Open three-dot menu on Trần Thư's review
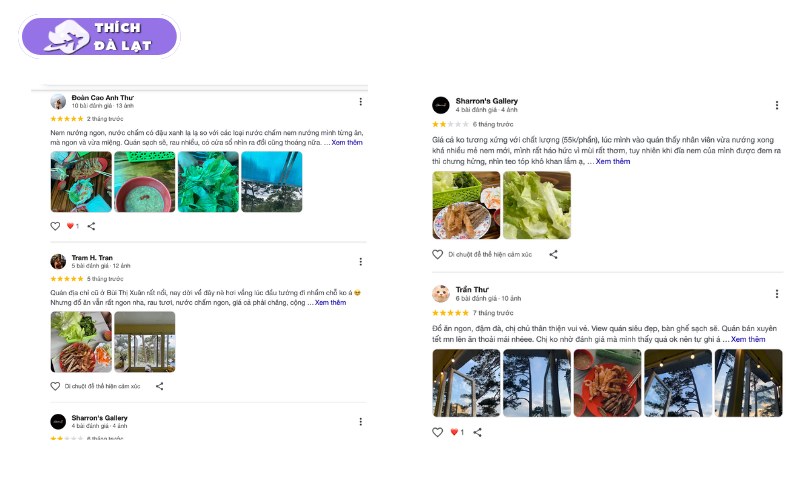 [x=776, y=294]
